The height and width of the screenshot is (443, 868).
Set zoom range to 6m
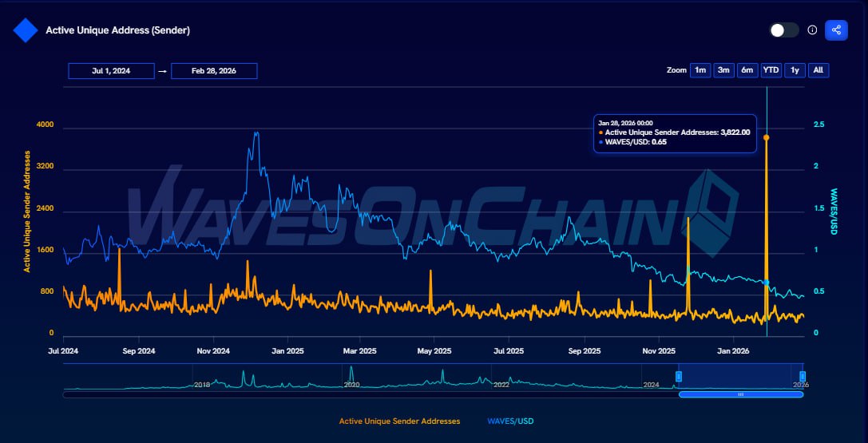[x=747, y=70]
